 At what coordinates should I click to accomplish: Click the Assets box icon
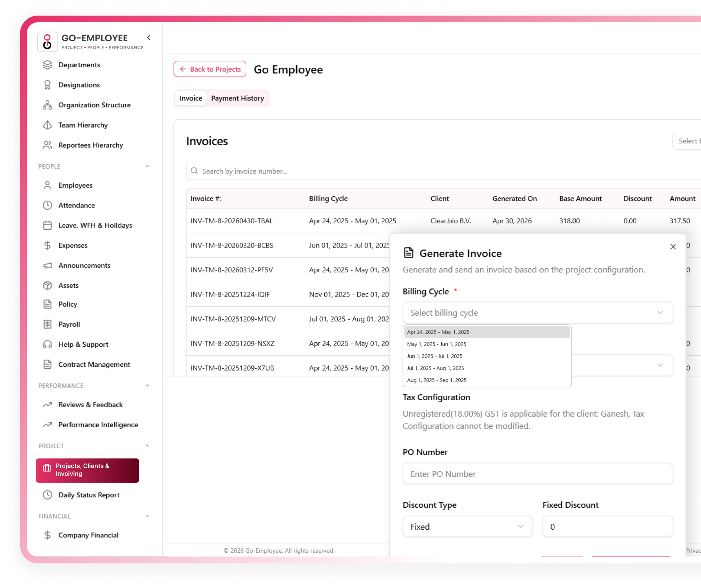[x=47, y=286]
